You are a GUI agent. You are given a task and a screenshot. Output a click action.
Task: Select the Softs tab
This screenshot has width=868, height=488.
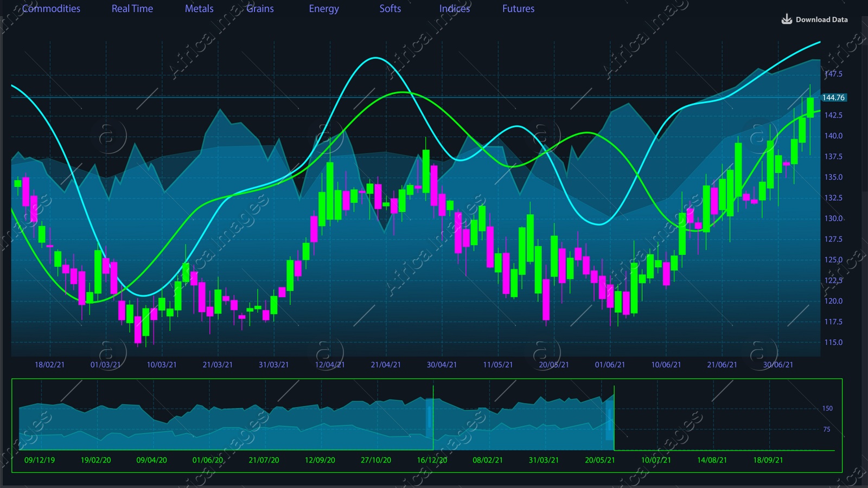[390, 9]
